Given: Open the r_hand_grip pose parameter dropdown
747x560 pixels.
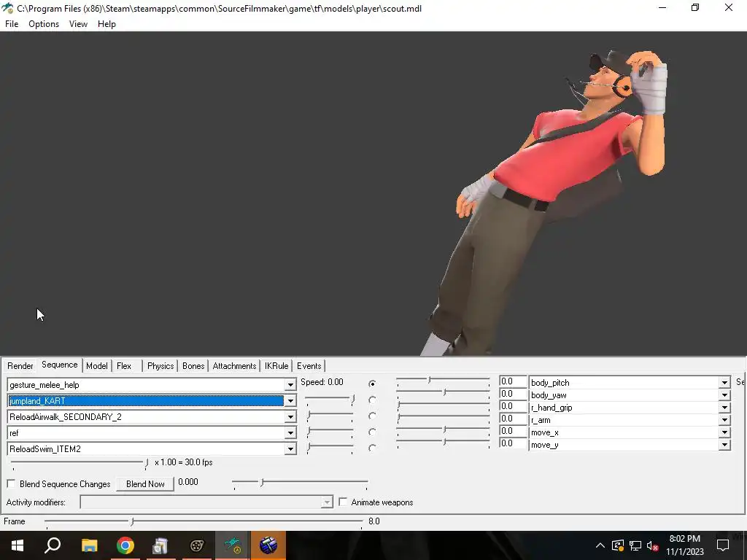Looking at the screenshot, I should click(724, 407).
